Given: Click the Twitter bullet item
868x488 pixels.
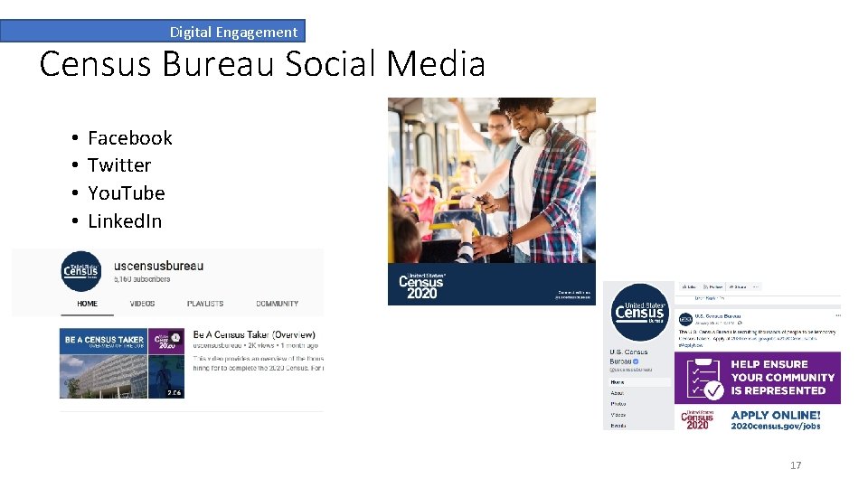Looking at the screenshot, I should tap(119, 165).
